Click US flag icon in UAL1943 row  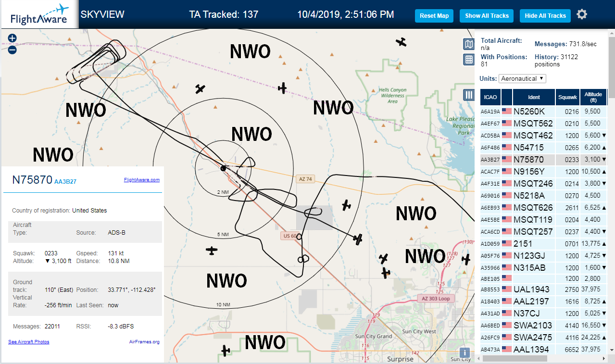507,289
